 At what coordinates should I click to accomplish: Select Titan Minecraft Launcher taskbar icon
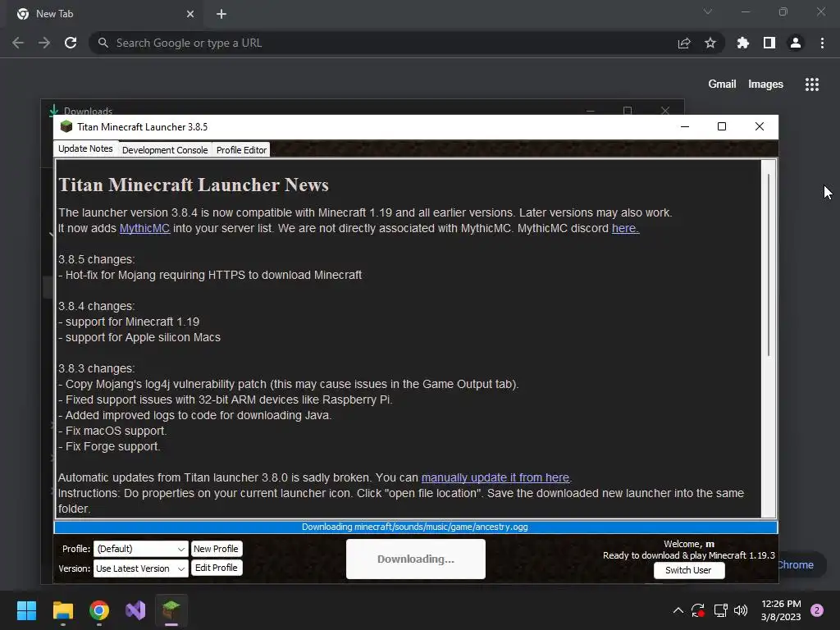click(171, 610)
